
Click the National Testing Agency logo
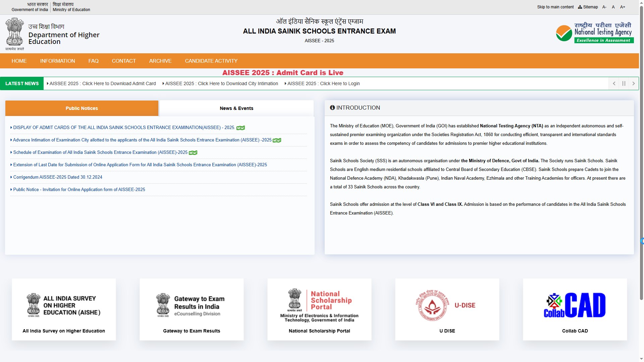(x=594, y=33)
